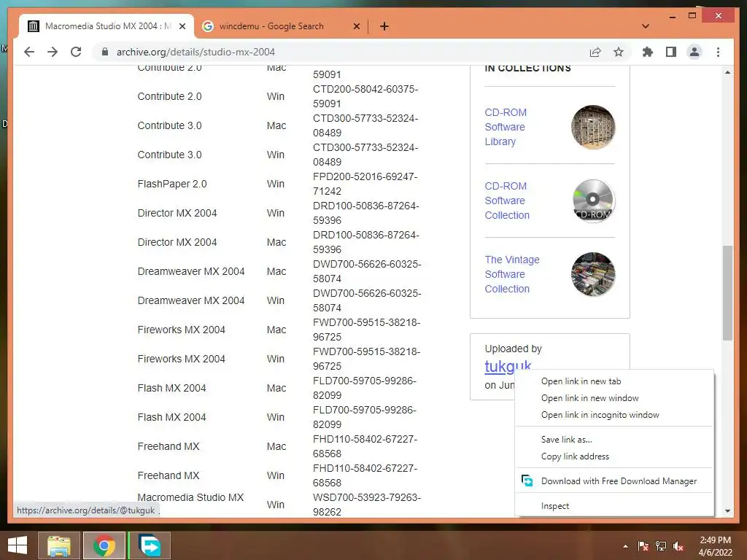This screenshot has height=560, width=747.
Task: Click the Contribute 2.0 Win row name
Action: point(169,96)
